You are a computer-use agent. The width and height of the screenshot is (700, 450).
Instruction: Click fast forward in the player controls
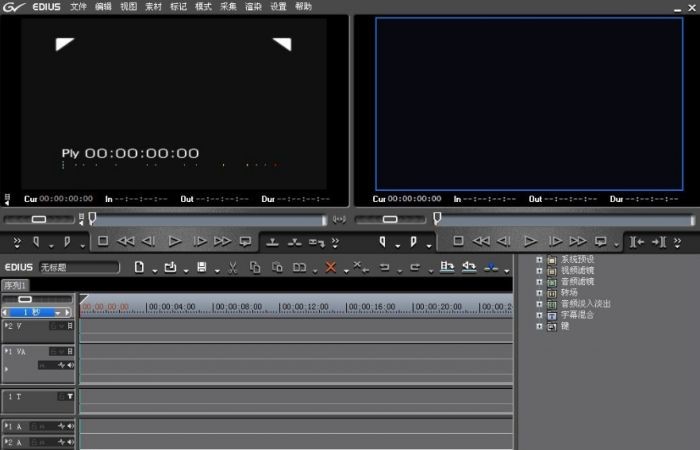click(222, 241)
